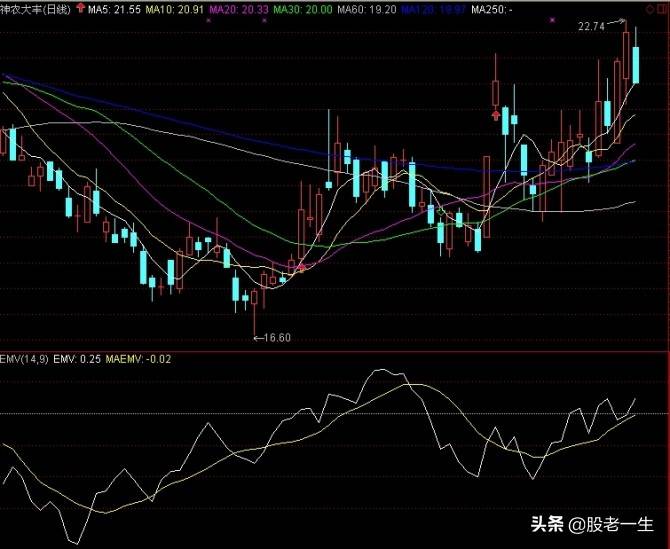The height and width of the screenshot is (549, 670).
Task: Click the 16.60 low price label
Action: point(277,338)
